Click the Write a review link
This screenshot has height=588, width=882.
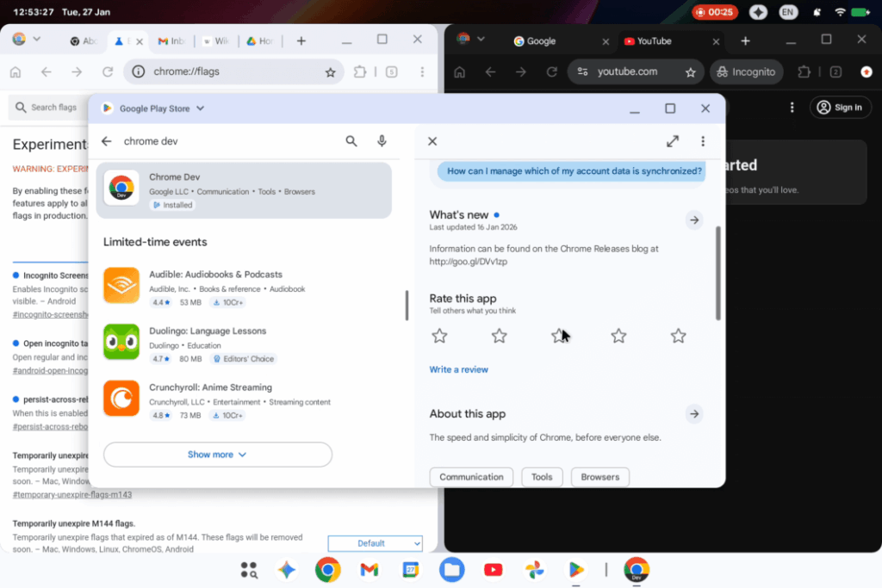tap(459, 369)
